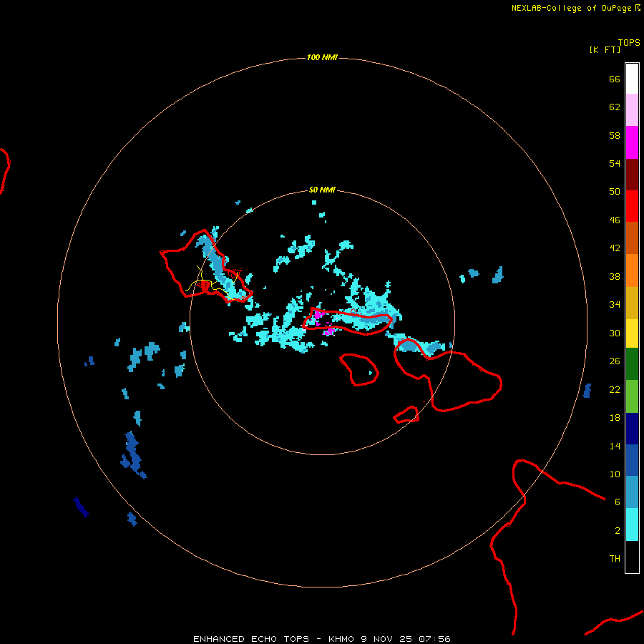Click the light green swatch between 22 and 18
644x644 pixels.
632,396
